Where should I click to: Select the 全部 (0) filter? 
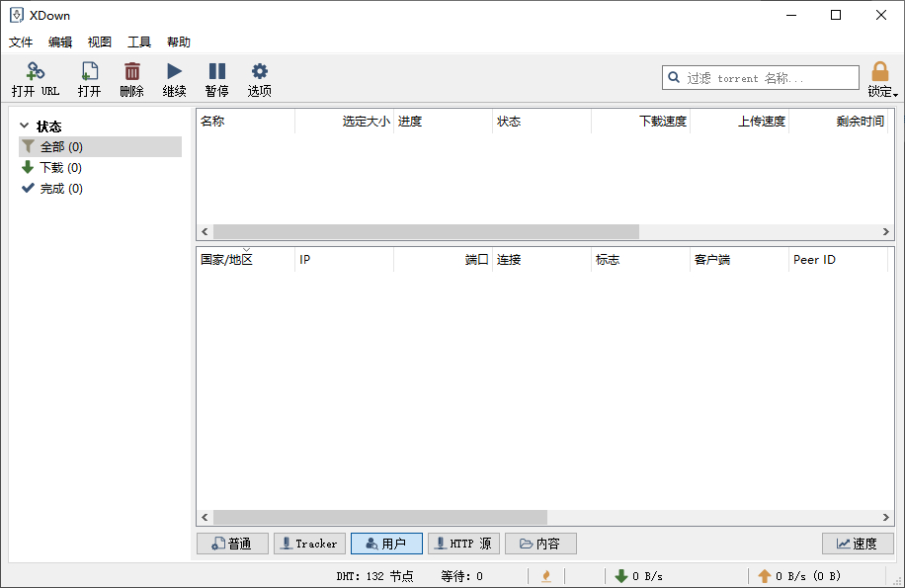click(101, 146)
